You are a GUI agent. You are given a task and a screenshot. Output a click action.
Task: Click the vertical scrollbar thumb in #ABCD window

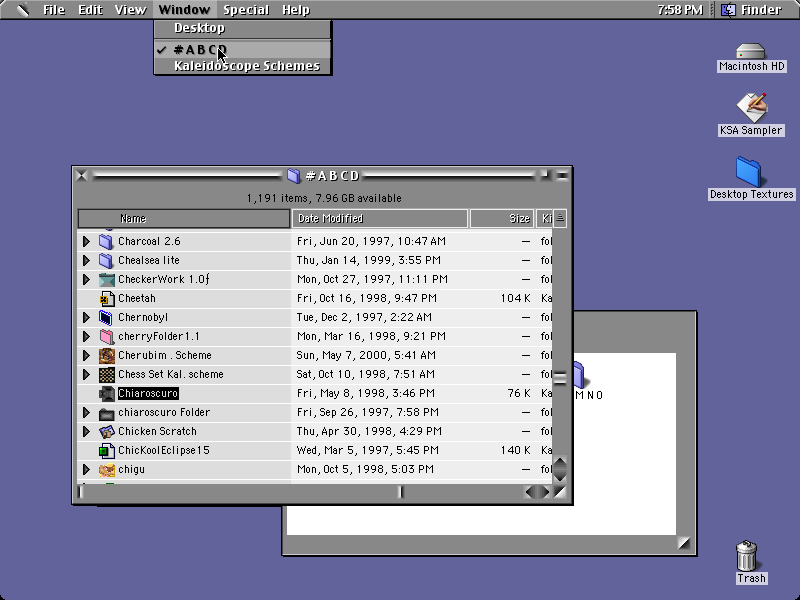560,378
